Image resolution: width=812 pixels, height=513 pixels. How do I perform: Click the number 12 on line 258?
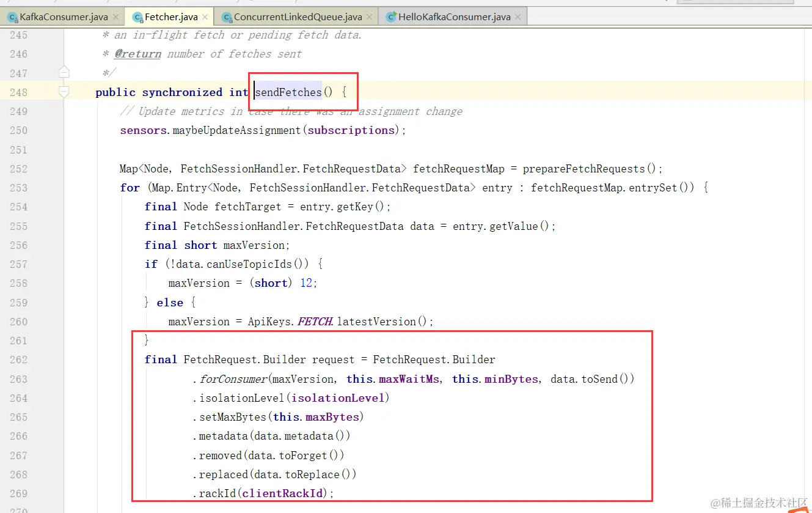(x=306, y=283)
